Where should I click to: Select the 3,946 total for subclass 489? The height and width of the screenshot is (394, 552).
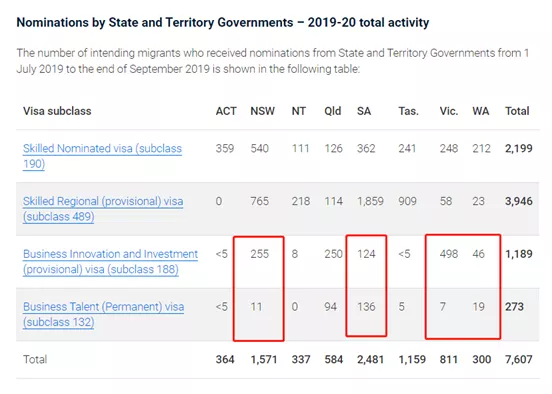pos(519,201)
